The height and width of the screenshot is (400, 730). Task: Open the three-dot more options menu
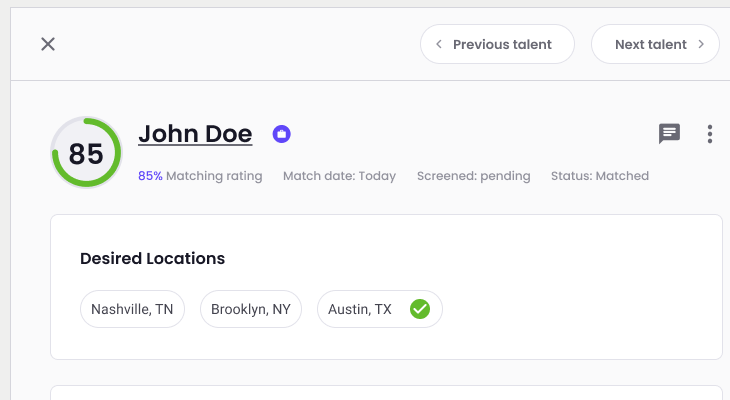(709, 134)
